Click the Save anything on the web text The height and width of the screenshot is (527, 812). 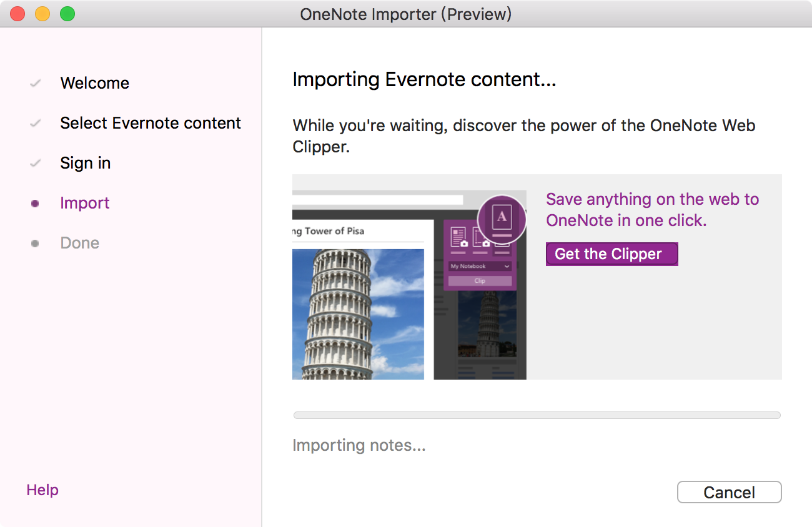click(653, 210)
